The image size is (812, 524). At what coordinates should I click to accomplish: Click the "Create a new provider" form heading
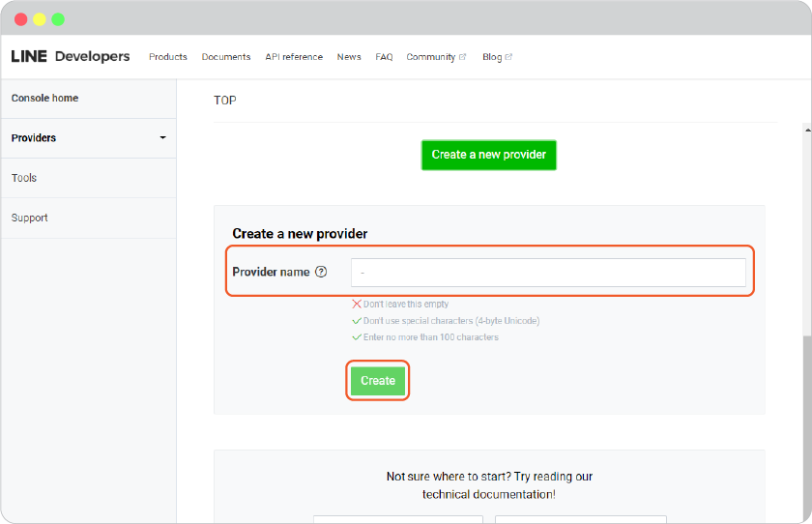click(x=300, y=234)
